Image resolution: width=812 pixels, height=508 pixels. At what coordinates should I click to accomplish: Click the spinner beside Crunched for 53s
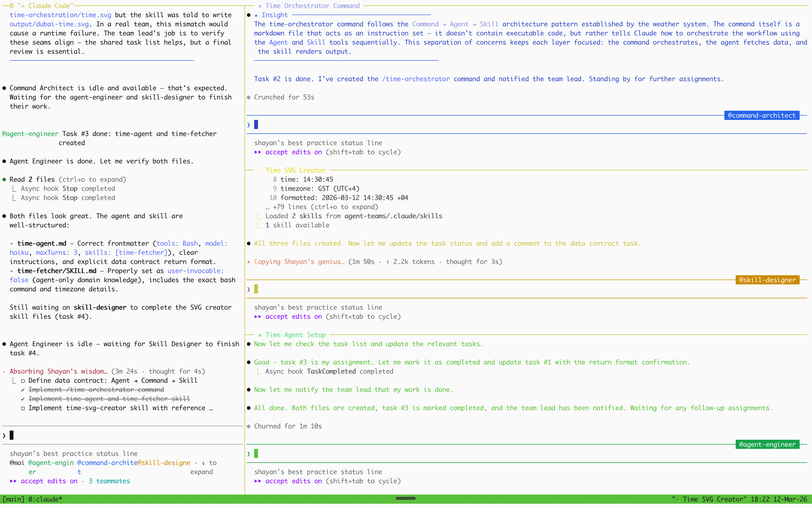pos(248,97)
